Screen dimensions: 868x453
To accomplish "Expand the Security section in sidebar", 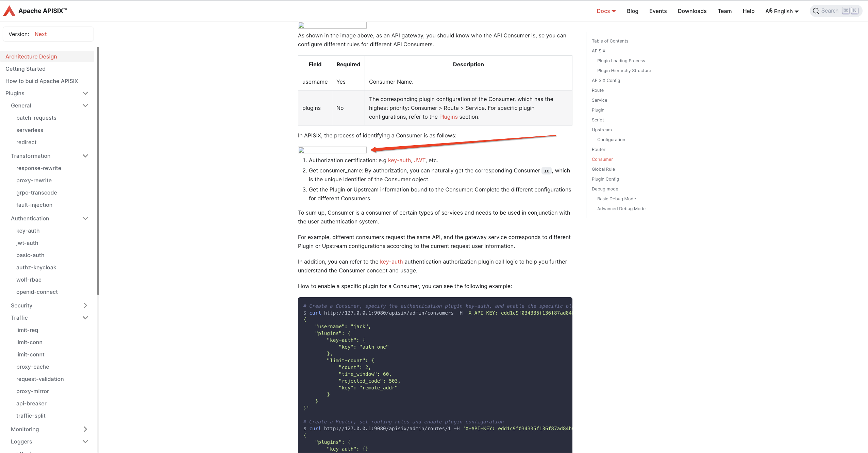I will pos(85,305).
